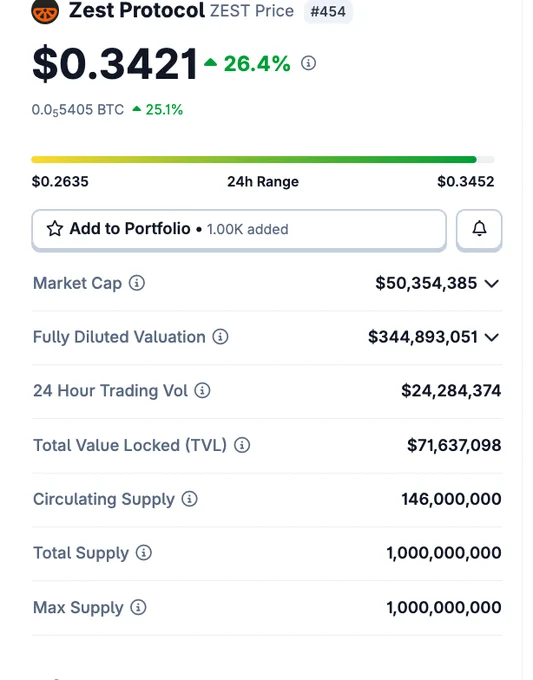Click the 0.0₅5405 BTC price text
This screenshot has width=533, height=680.
point(78,110)
